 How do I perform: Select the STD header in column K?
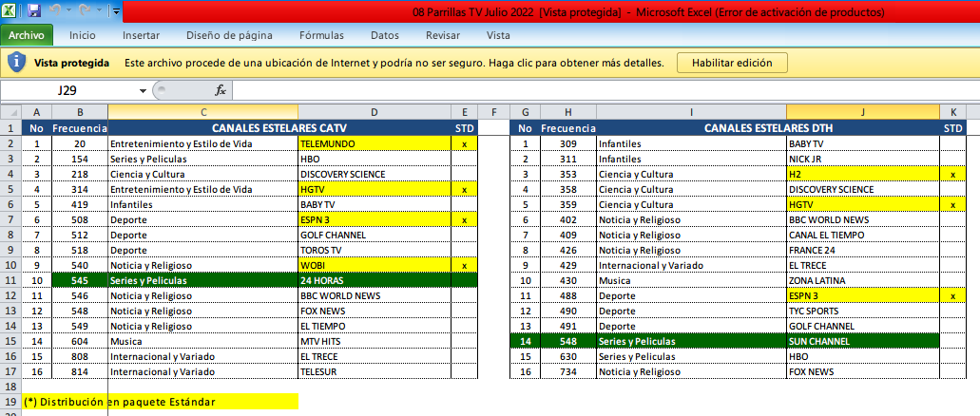953,128
